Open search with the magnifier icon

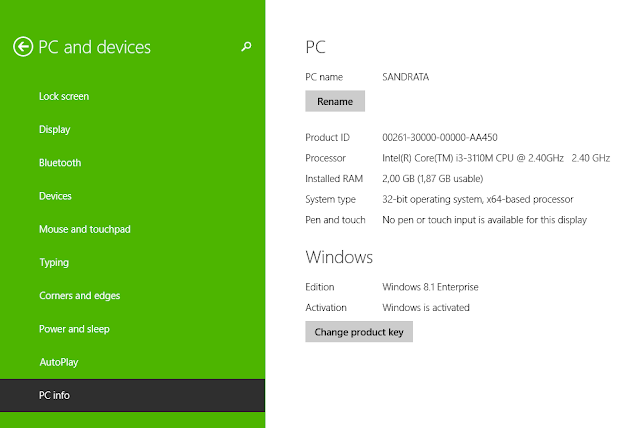(246, 47)
